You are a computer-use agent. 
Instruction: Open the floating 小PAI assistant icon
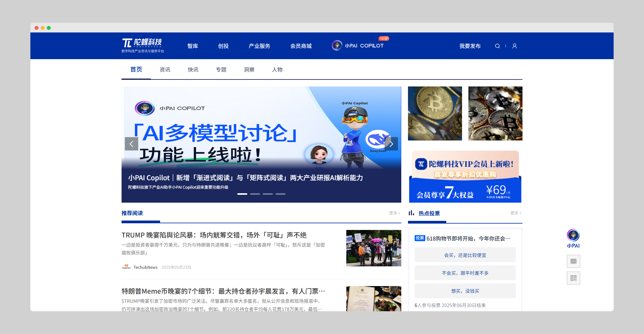point(573,239)
